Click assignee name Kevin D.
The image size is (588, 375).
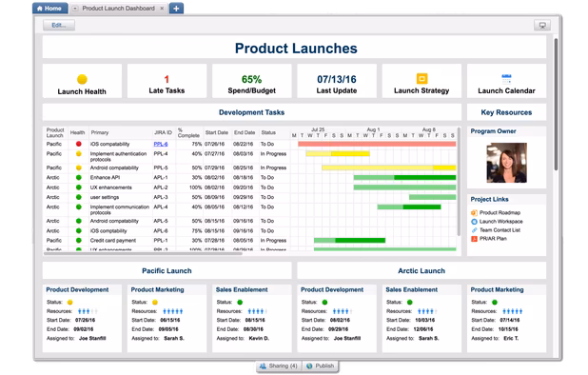[x=259, y=338]
